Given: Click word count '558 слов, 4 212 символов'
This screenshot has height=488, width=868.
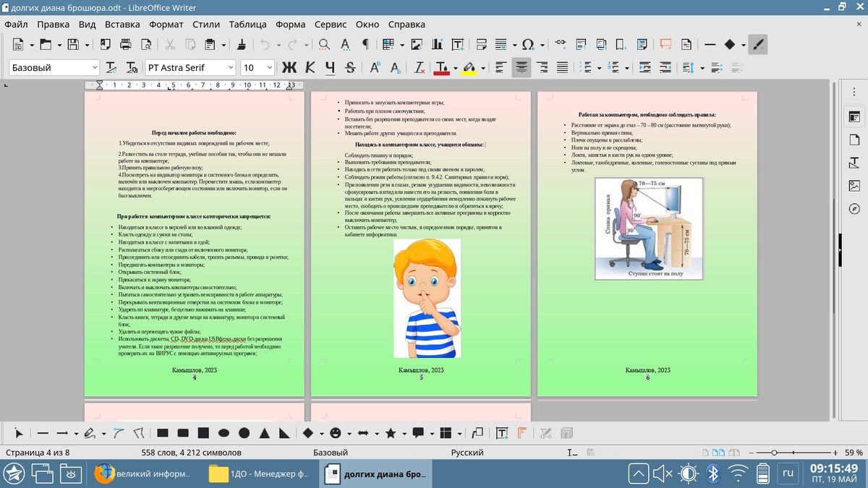Looking at the screenshot, I should (192, 453).
